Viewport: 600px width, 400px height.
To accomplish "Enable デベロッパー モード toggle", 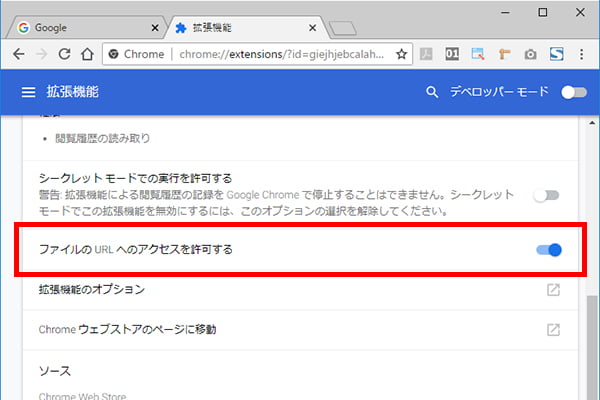I will 572,92.
